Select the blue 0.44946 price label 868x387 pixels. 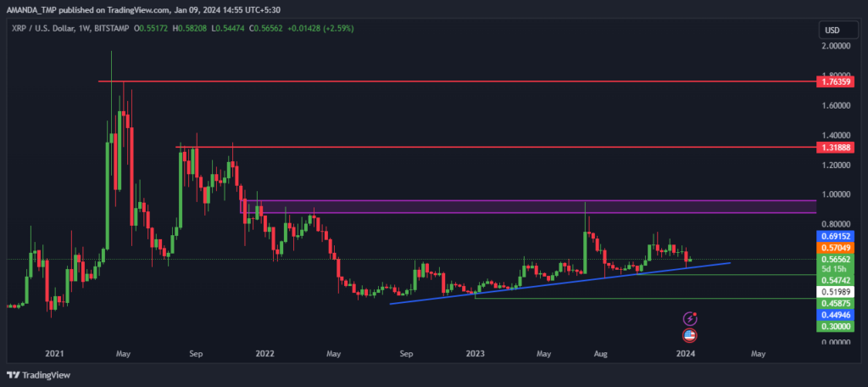pos(835,316)
